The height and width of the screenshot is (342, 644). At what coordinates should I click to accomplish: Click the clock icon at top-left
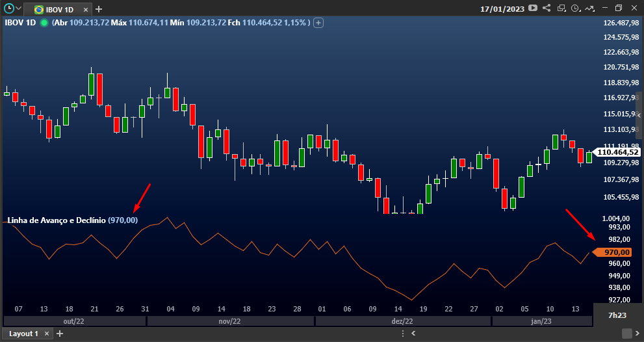[x=8, y=8]
